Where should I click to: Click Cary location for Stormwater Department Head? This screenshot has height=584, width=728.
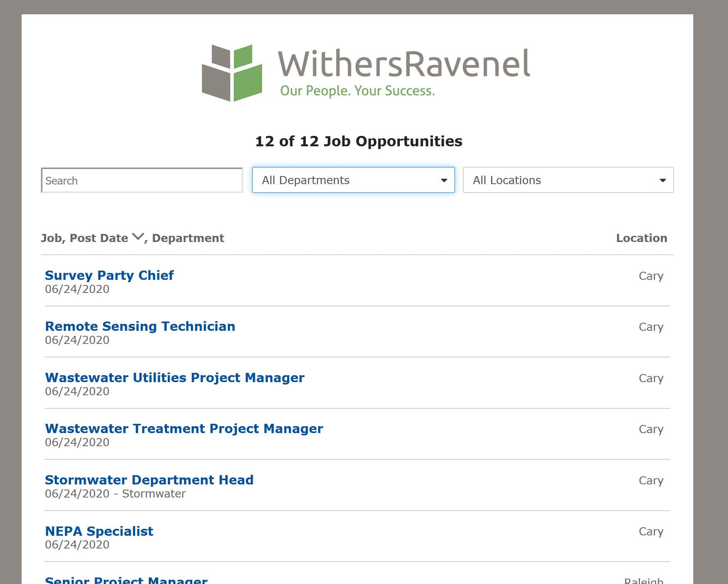click(651, 481)
